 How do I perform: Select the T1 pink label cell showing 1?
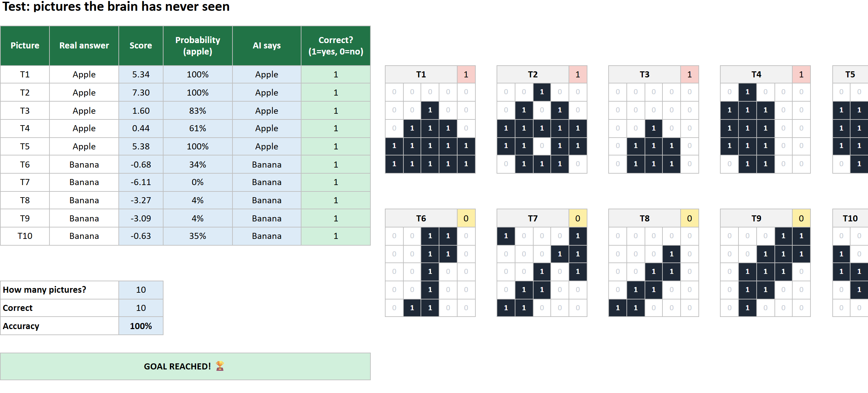(x=466, y=74)
